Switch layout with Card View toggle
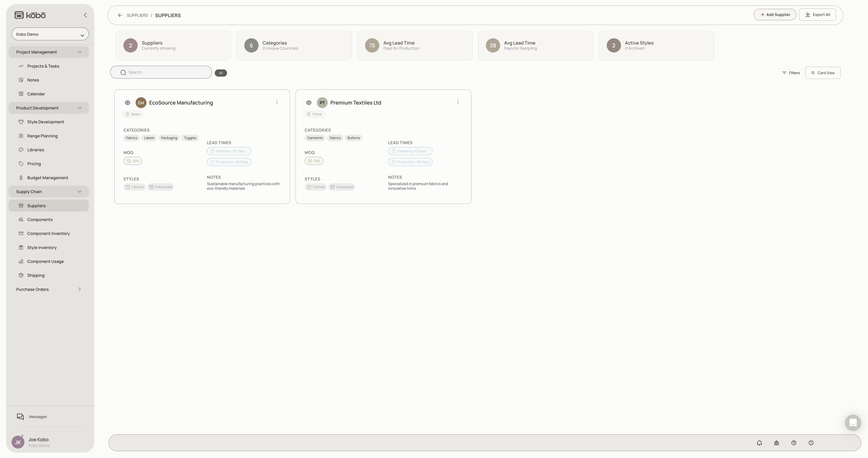 (x=823, y=73)
